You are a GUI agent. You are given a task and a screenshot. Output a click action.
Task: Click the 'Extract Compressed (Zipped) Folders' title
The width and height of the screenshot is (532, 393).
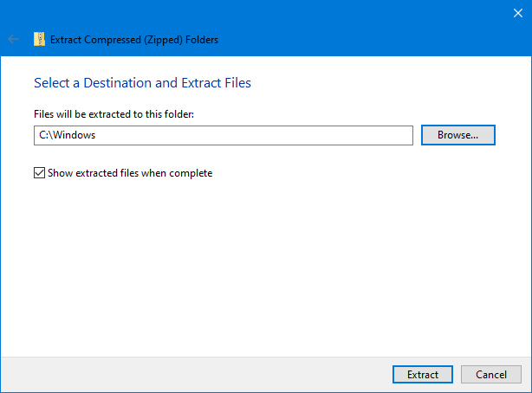(134, 39)
